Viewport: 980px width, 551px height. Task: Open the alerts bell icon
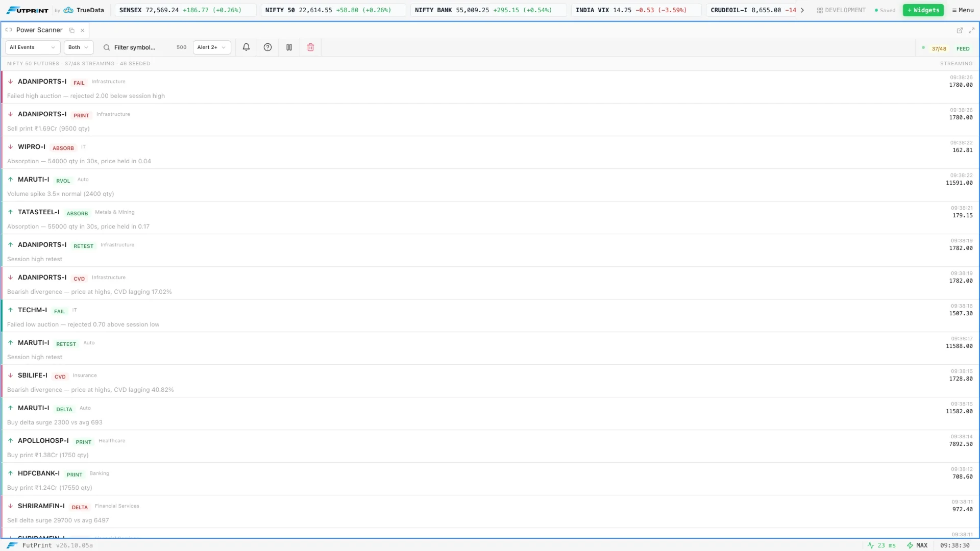pyautogui.click(x=246, y=47)
